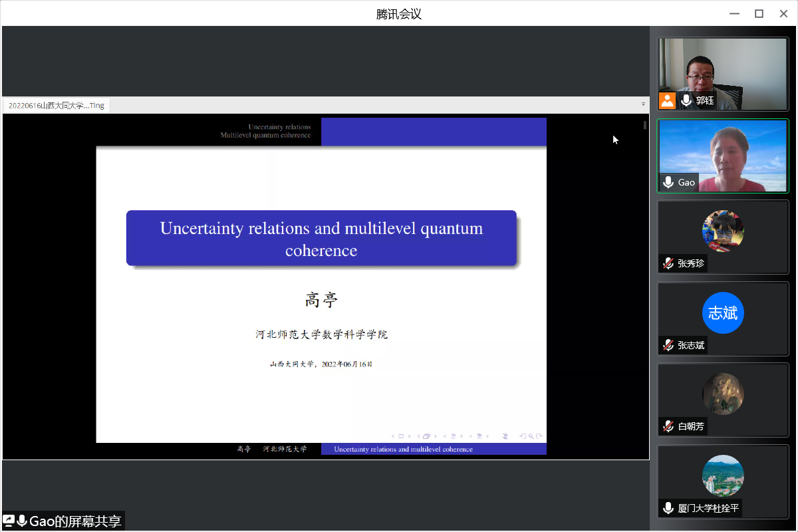Maximize the 腾讯会议 window
798x532 pixels.
click(759, 14)
